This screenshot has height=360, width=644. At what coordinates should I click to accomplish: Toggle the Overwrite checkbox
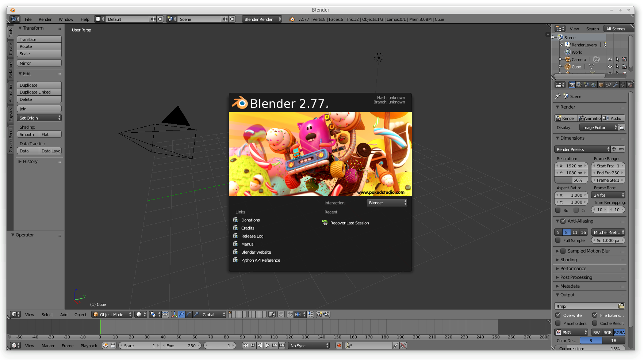[x=558, y=315]
